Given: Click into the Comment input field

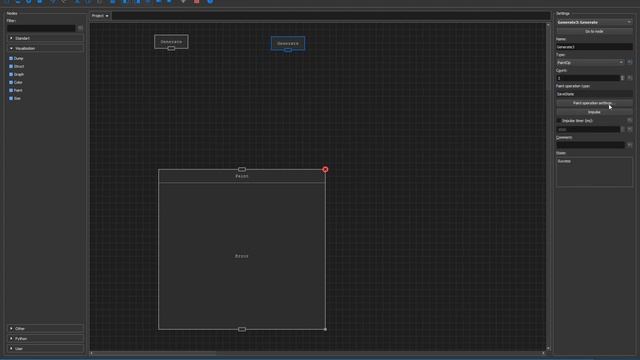Looking at the screenshot, I should pos(591,145).
